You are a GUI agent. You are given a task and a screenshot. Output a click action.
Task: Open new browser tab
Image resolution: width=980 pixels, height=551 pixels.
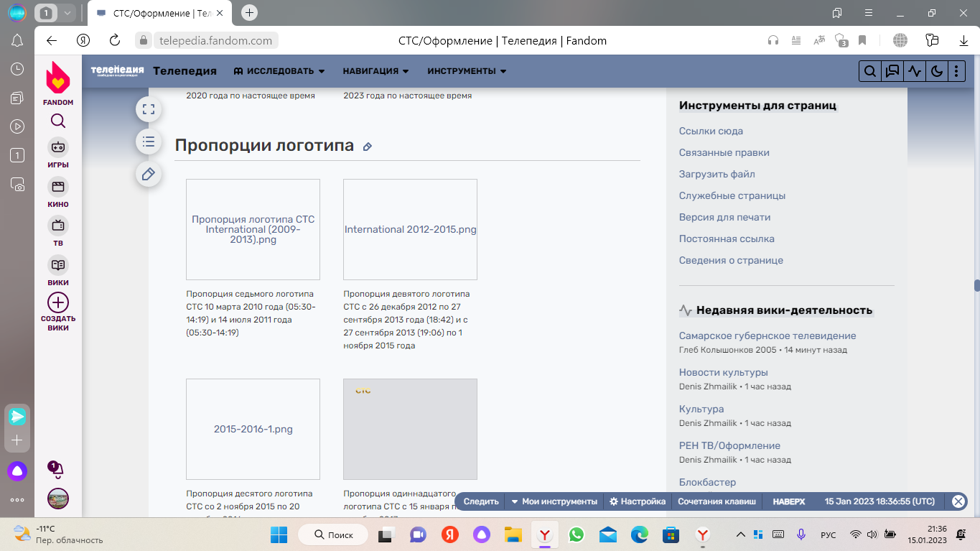click(x=249, y=12)
